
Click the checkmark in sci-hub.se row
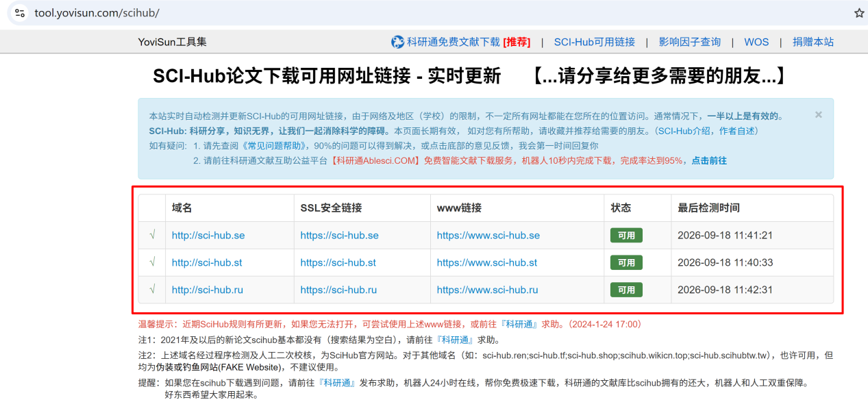coord(152,235)
